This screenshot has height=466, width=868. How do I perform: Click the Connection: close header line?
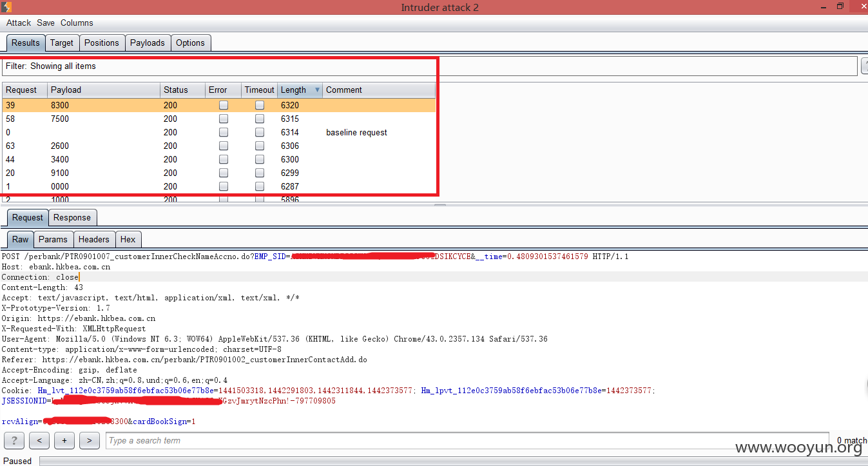coord(40,277)
